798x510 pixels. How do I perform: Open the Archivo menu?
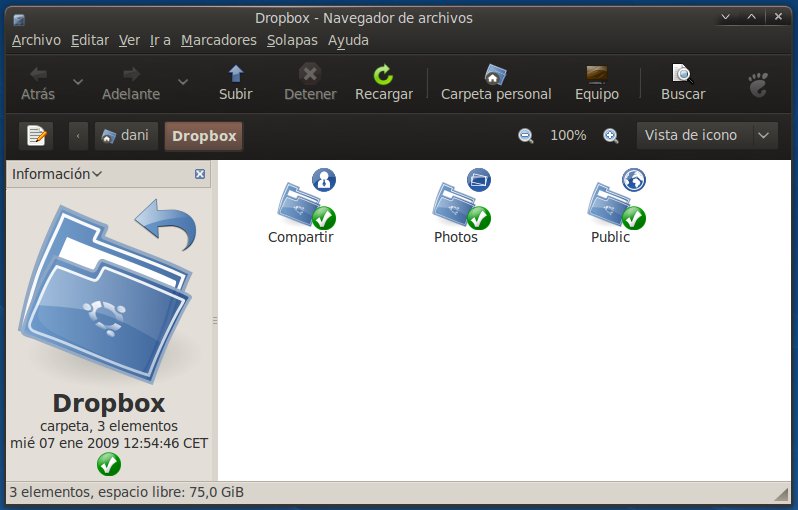point(36,40)
